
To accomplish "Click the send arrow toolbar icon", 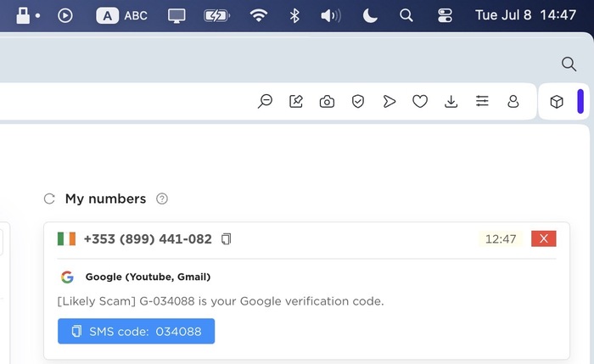I will click(389, 102).
